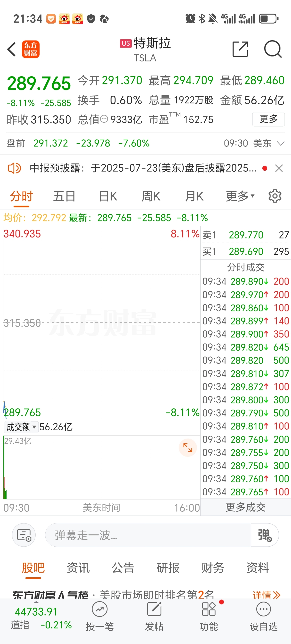Image resolution: width=291 pixels, height=644 pixels.
Task: Toggle the 弹 danmaku display switch
Action: pyautogui.click(x=265, y=535)
